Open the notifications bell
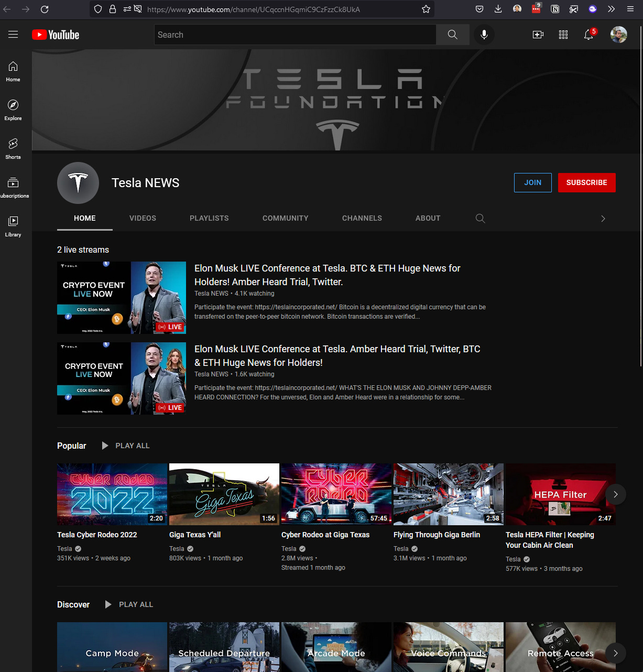This screenshot has height=672, width=643. 589,35
